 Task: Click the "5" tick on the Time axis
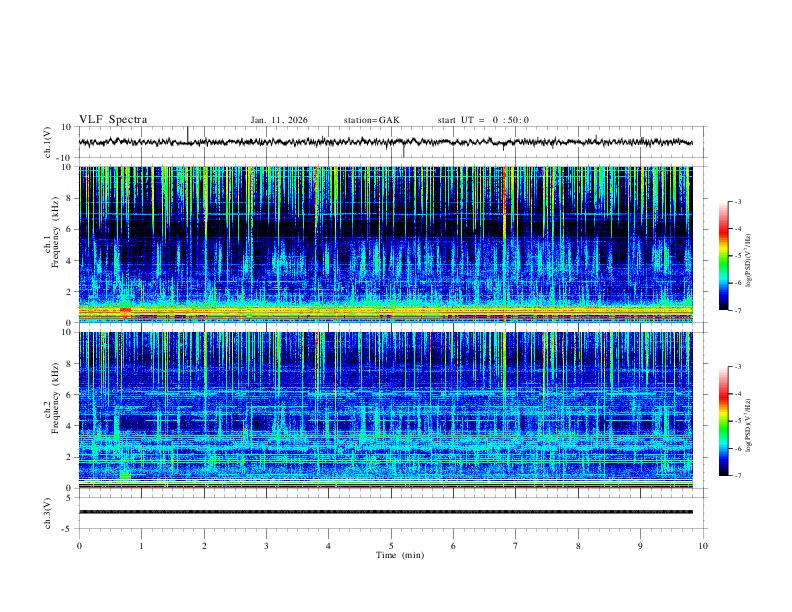click(391, 546)
